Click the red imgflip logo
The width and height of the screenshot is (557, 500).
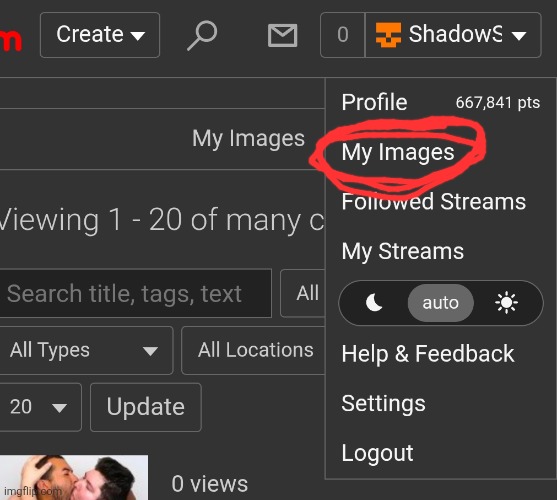coord(11,40)
